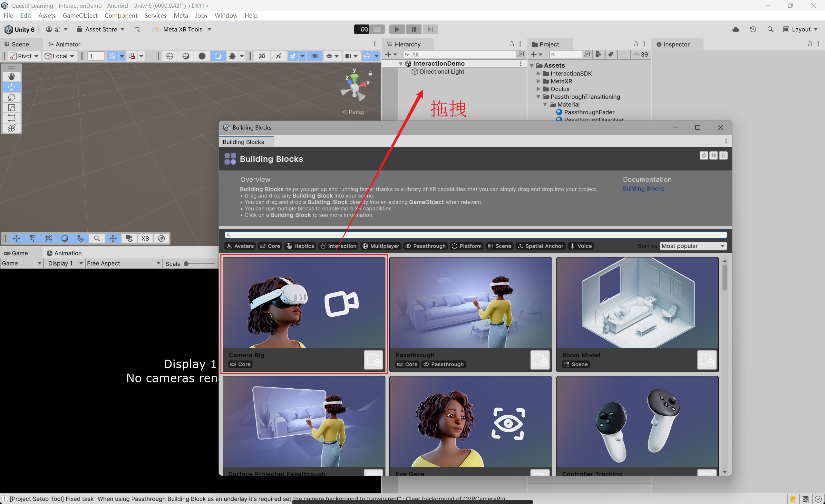Filter blocks by Interaction tag

point(338,246)
